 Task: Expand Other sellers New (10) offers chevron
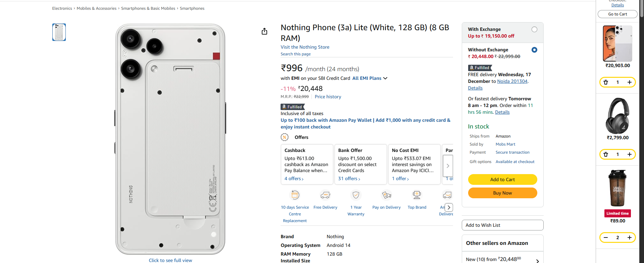[537, 261]
